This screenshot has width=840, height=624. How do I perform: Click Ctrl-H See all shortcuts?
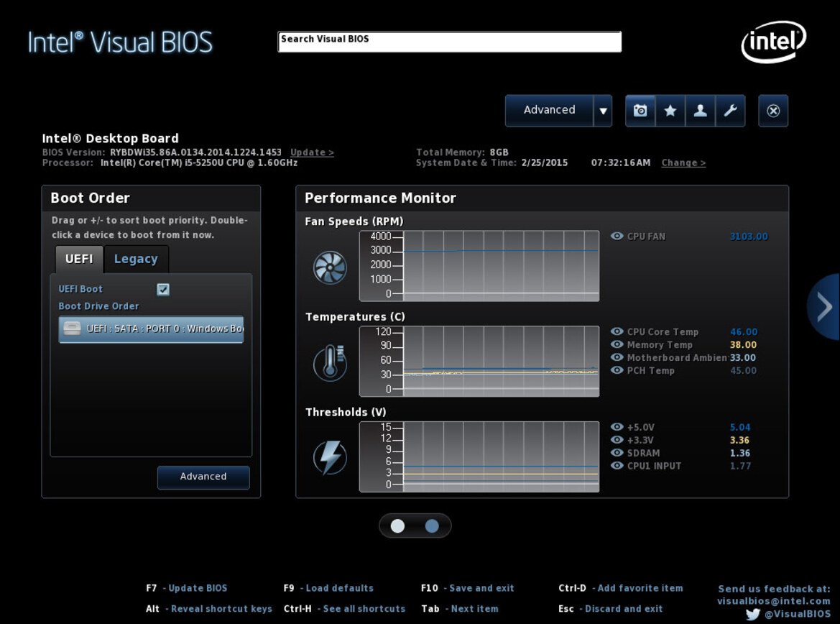coord(344,608)
